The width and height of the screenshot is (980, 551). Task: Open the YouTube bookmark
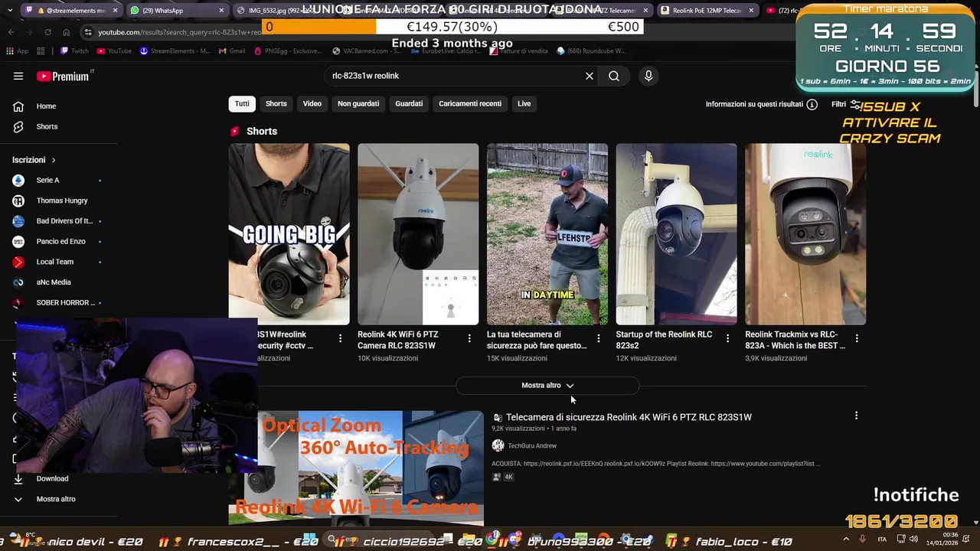[114, 51]
